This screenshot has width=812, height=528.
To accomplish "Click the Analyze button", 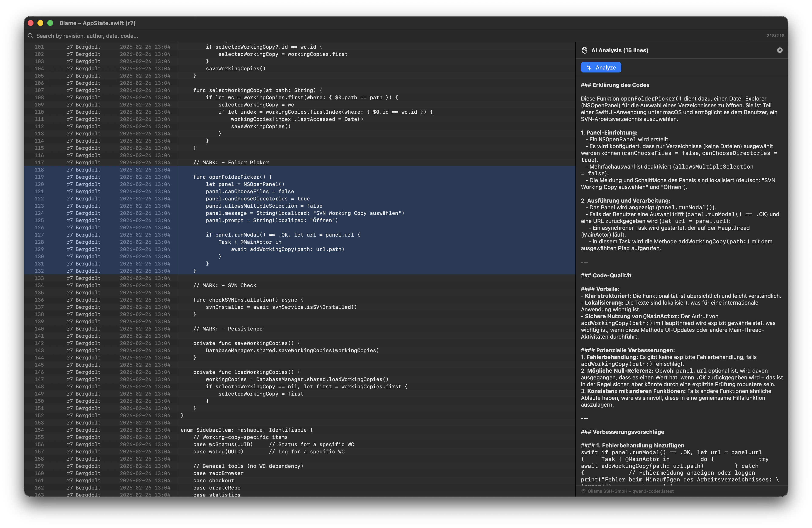I will click(x=601, y=68).
